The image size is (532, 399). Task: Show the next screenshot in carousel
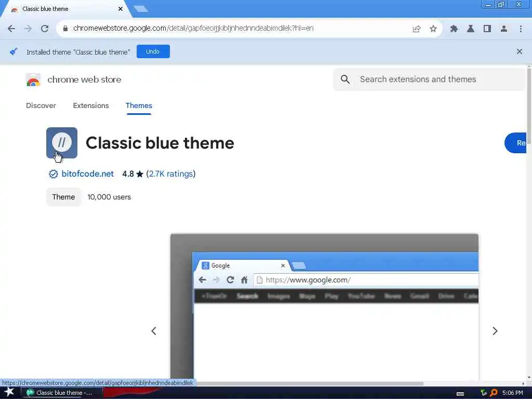tap(495, 331)
